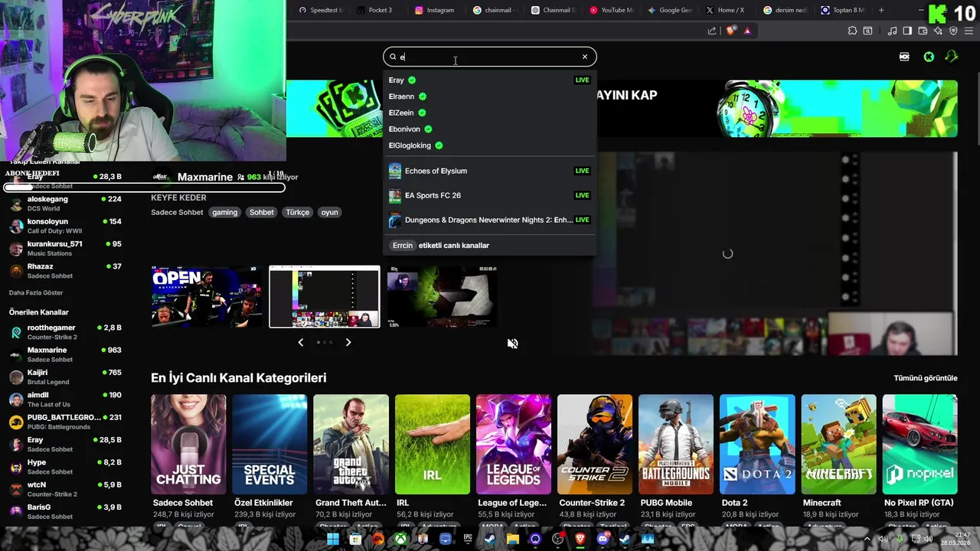The width and height of the screenshot is (980, 551).
Task: Open the Minecraft category card
Action: (x=838, y=445)
